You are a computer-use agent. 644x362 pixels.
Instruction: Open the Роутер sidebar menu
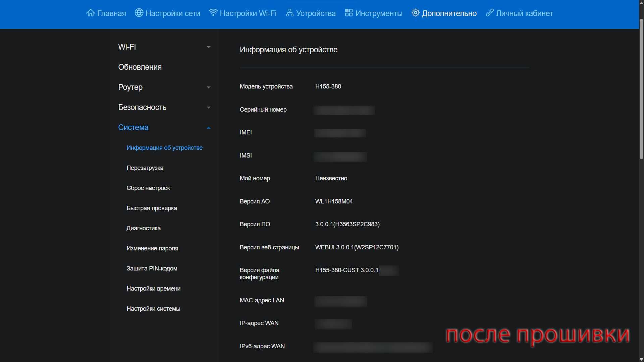pos(130,87)
